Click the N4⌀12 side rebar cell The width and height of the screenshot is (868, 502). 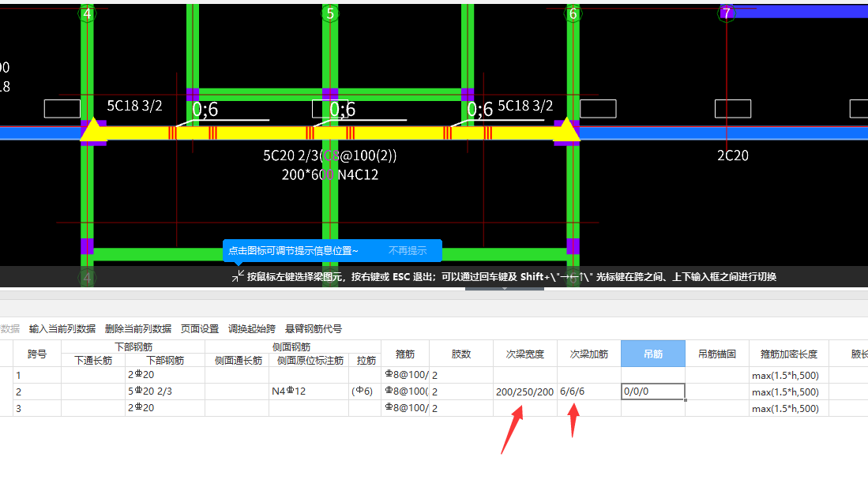point(309,391)
